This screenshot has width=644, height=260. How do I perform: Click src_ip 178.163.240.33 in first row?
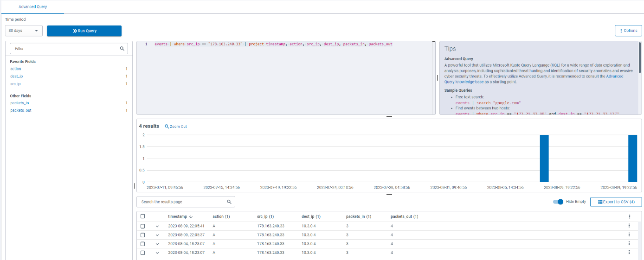click(270, 226)
